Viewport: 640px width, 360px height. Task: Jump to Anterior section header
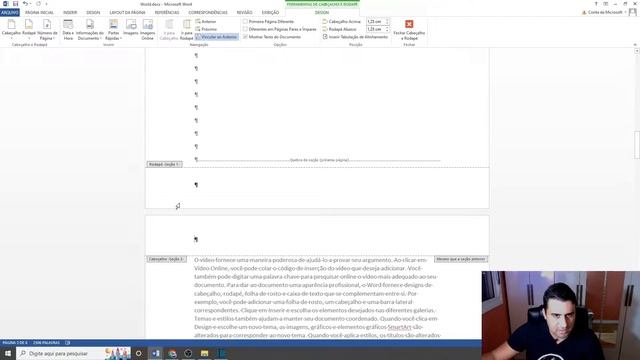click(206, 21)
